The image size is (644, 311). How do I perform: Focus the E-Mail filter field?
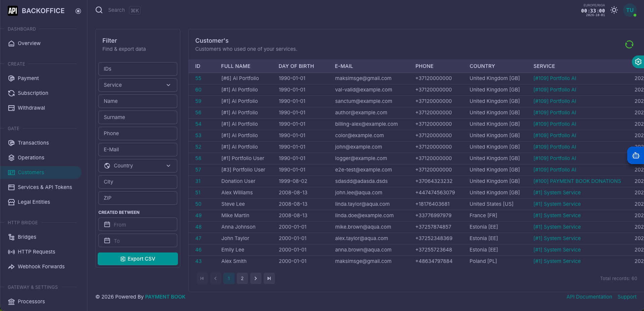[138, 150]
